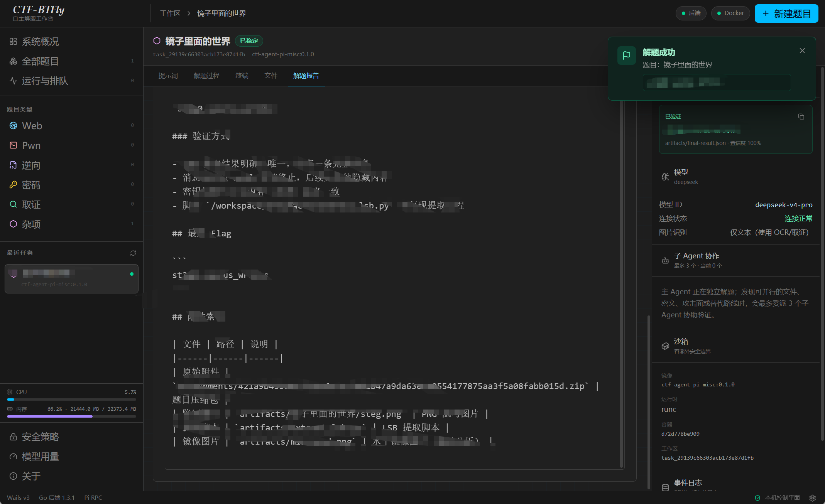
Task: Click the 已稳定 status badge
Action: click(249, 41)
